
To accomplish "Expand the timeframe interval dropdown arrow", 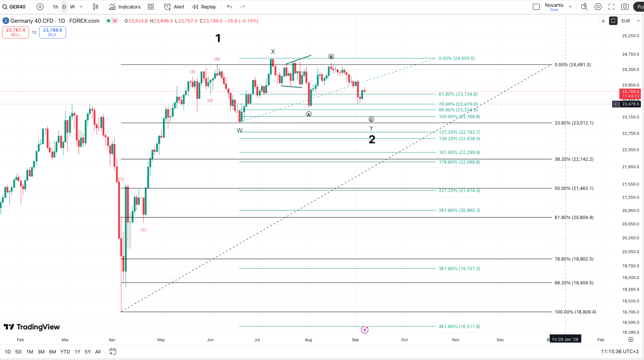I will coord(82,7).
